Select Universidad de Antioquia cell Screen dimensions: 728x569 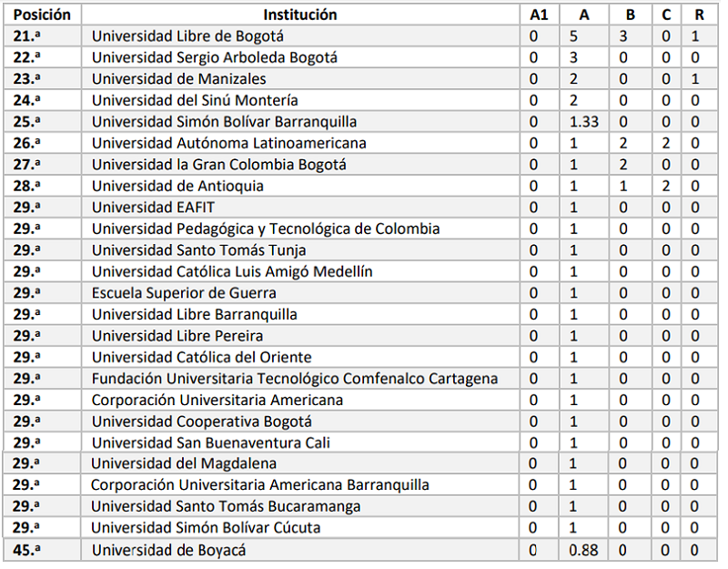pyautogui.click(x=177, y=186)
